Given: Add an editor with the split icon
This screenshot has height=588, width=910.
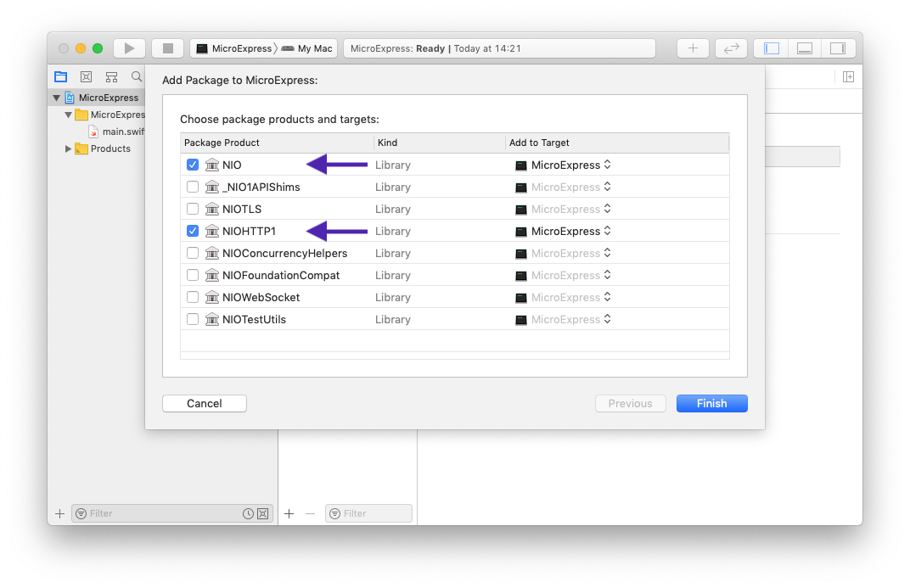Looking at the screenshot, I should click(848, 76).
